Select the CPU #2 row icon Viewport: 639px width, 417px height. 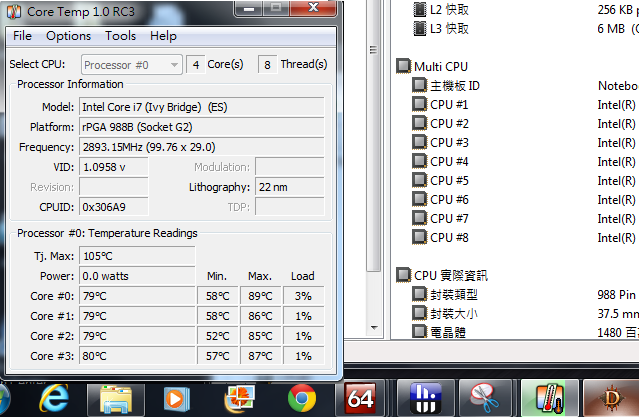click(419, 123)
